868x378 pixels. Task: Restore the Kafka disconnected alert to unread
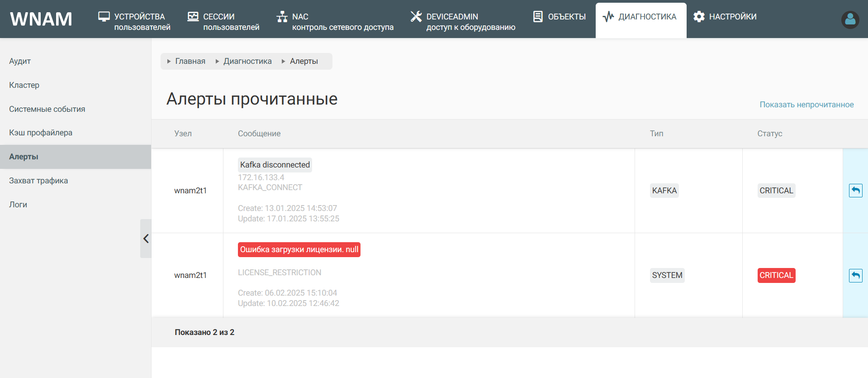(855, 191)
